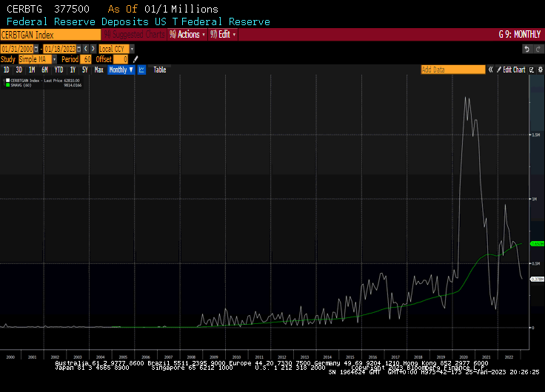Open chart settings gear icon
The width and height of the screenshot is (545, 392).
(x=538, y=70)
